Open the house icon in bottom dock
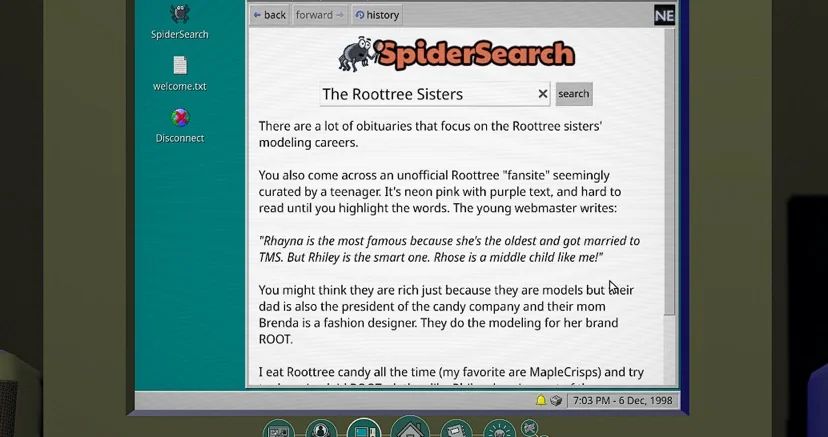The image size is (828, 437). 410,430
